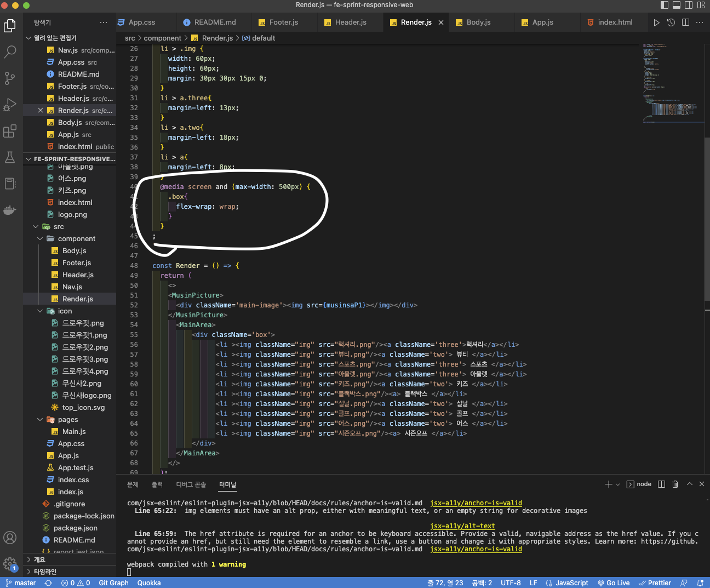The image size is (710, 588).
Task: Open Git Graph from status bar
Action: (x=113, y=583)
